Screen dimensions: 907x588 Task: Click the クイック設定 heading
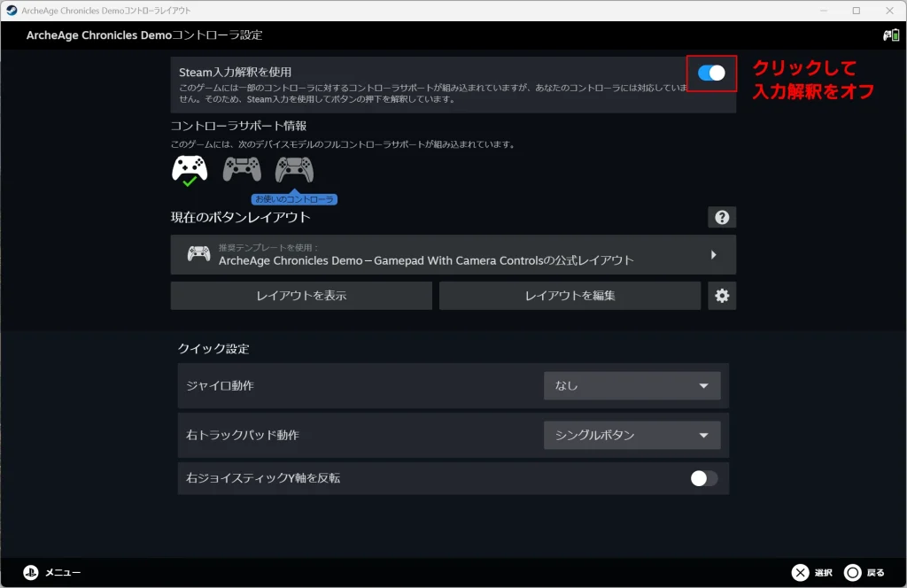pos(213,349)
